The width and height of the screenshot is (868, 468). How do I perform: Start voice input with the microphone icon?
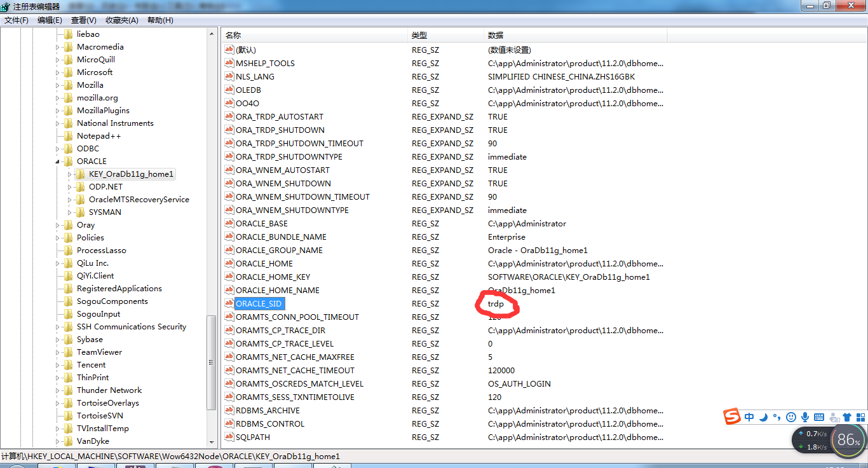[x=805, y=416]
